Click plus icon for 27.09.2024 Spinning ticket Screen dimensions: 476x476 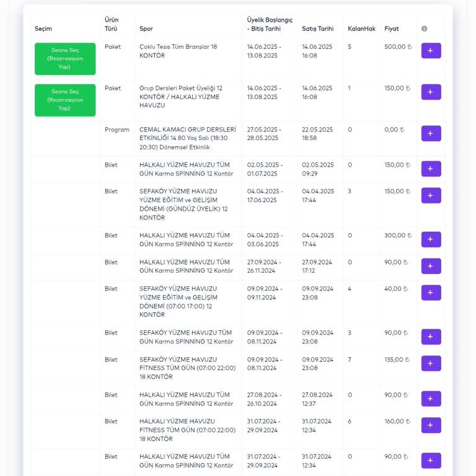click(431, 266)
